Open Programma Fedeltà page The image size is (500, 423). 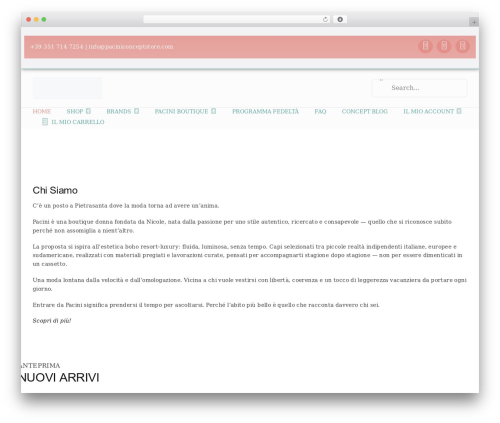click(x=265, y=111)
